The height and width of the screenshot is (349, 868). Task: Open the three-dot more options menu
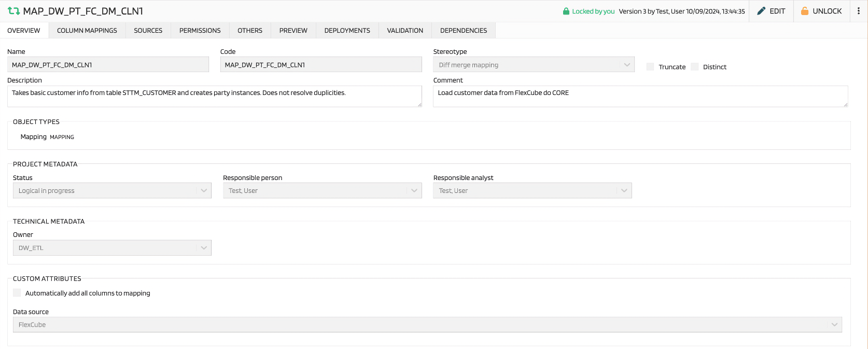[x=859, y=11]
